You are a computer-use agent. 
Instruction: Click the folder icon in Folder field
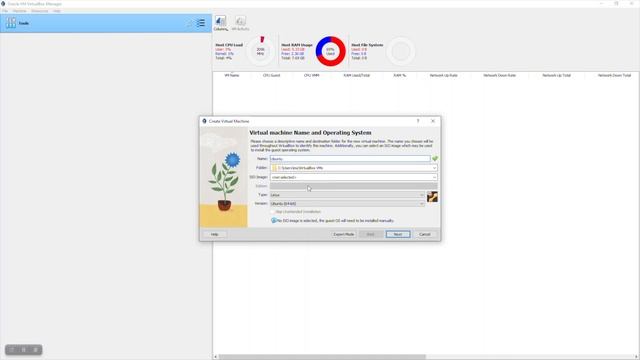[x=274, y=168]
